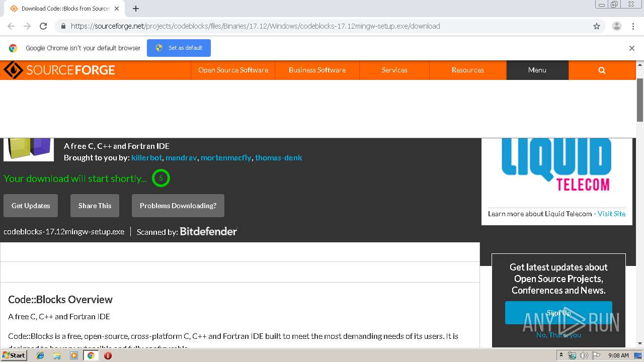Open the Services menu
The image size is (644, 362).
394,70
